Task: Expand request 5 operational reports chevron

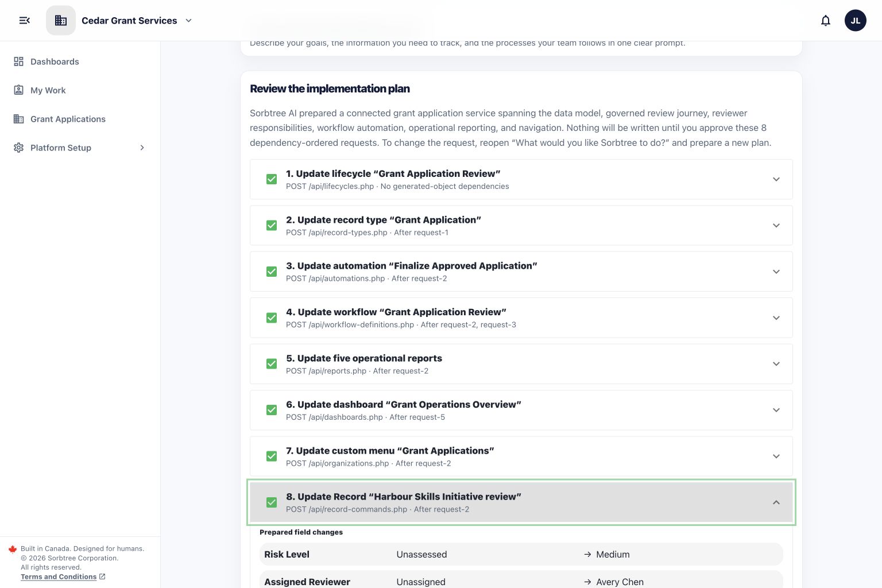Action: pos(776,364)
